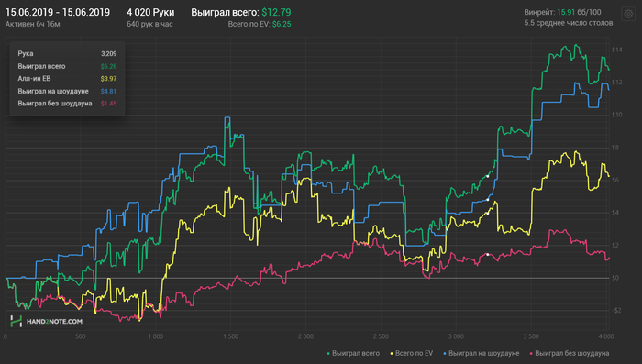This screenshot has width=642, height=364.
Task: Click tooltip 'Выиграл на шоудауне $4.81' row
Action: pos(67,92)
